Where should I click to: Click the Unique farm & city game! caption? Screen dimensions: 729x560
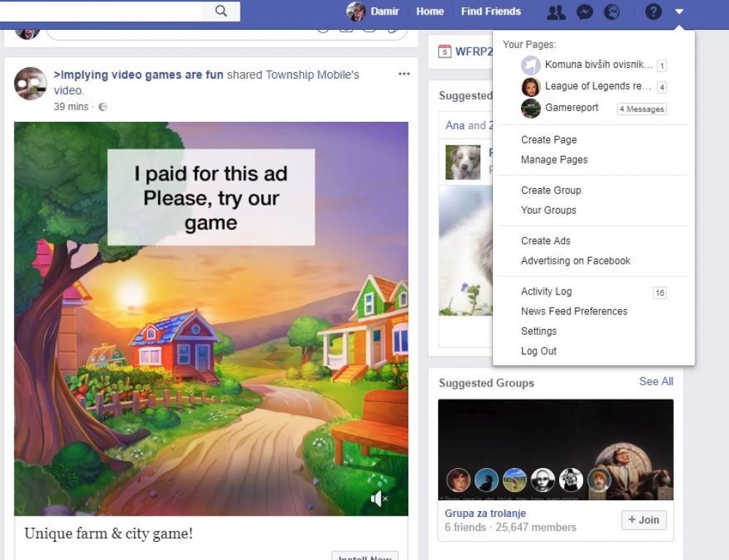[x=109, y=534]
